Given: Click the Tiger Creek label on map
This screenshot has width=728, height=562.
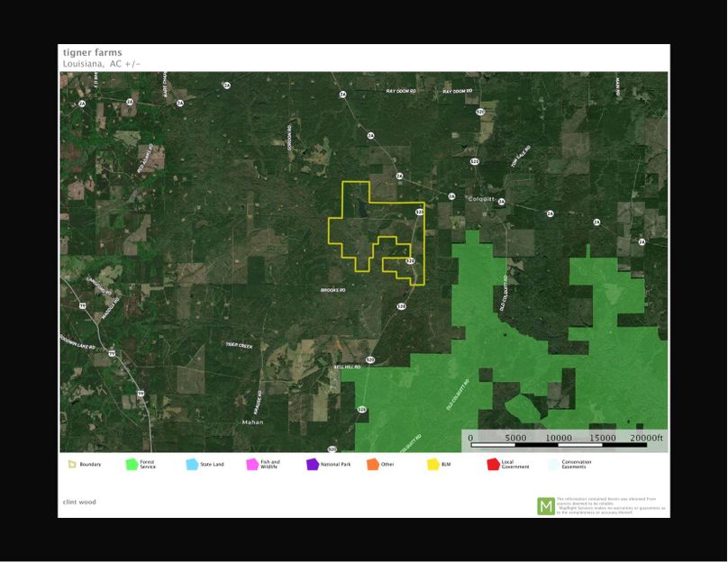Looking at the screenshot, I should pyautogui.click(x=239, y=345).
